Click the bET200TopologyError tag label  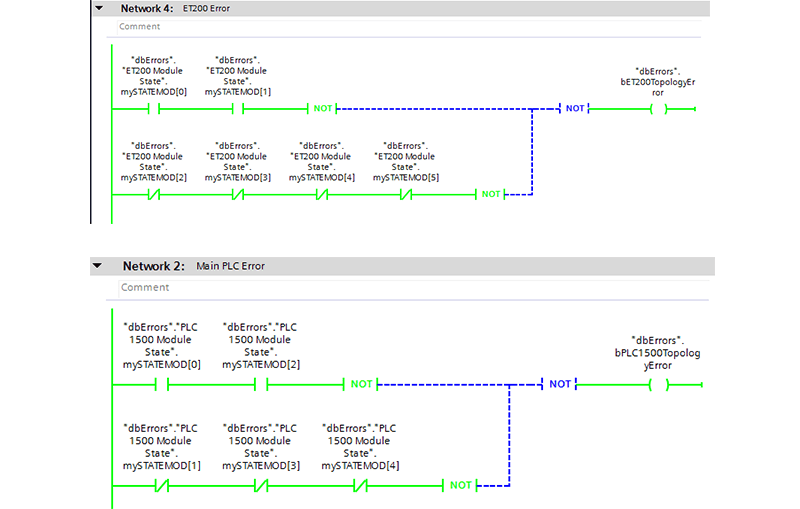click(x=658, y=82)
